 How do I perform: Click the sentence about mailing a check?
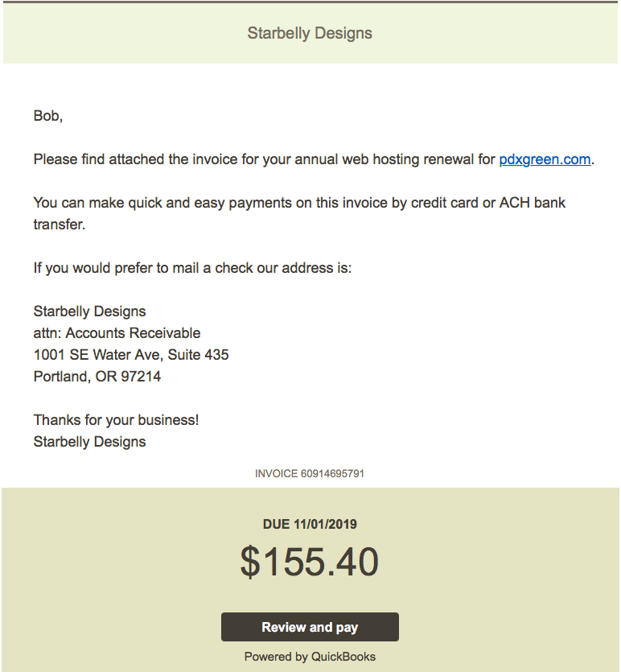(x=192, y=268)
